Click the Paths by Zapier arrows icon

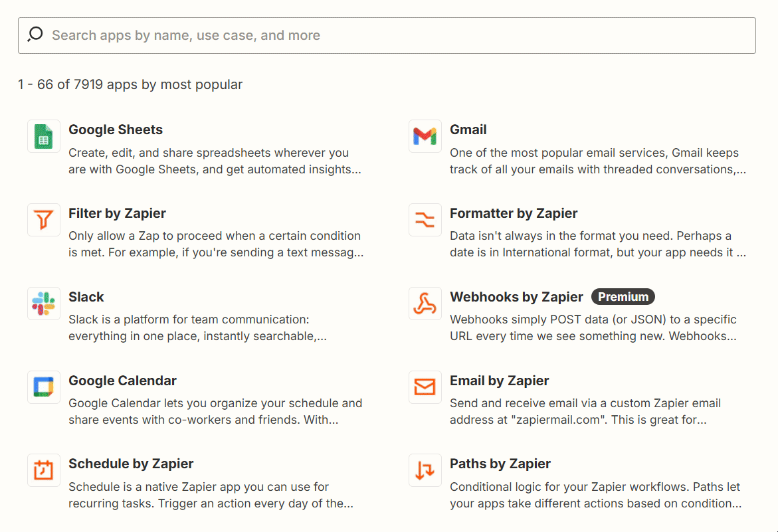[x=425, y=471]
